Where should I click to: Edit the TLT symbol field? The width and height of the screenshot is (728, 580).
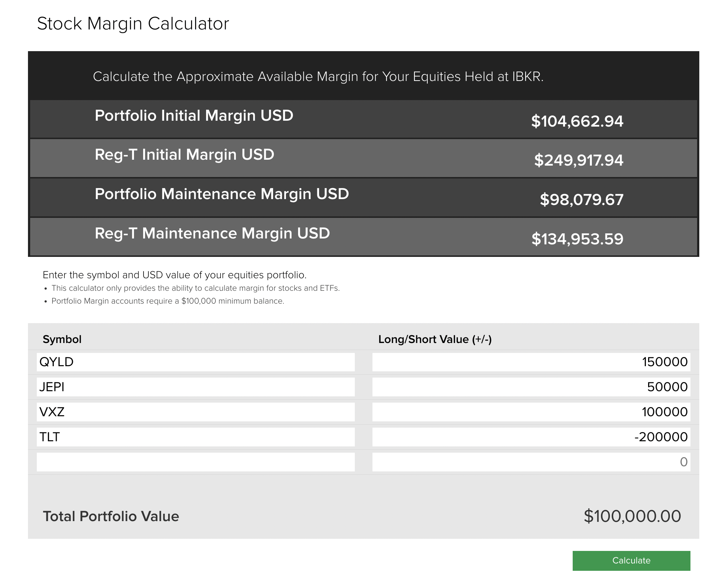tap(195, 437)
